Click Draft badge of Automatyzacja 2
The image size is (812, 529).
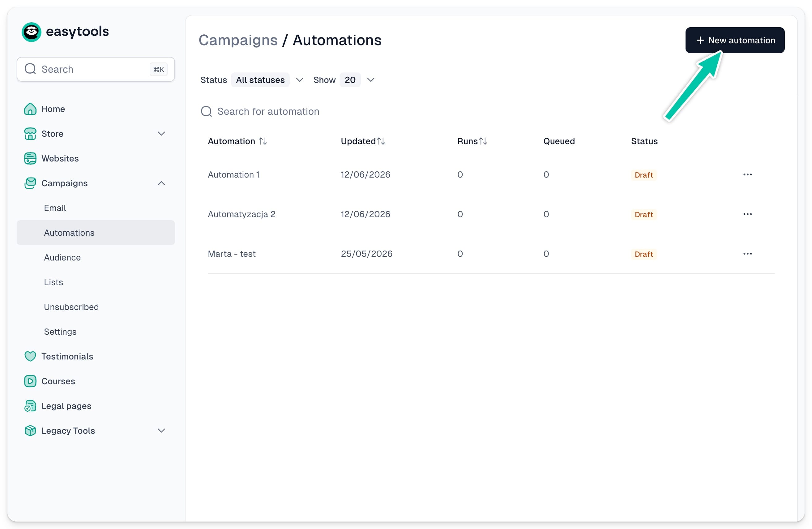tap(644, 214)
